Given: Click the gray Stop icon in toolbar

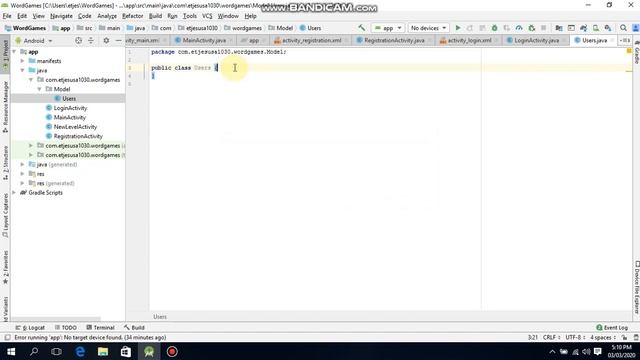Looking at the screenshot, I should [x=543, y=28].
